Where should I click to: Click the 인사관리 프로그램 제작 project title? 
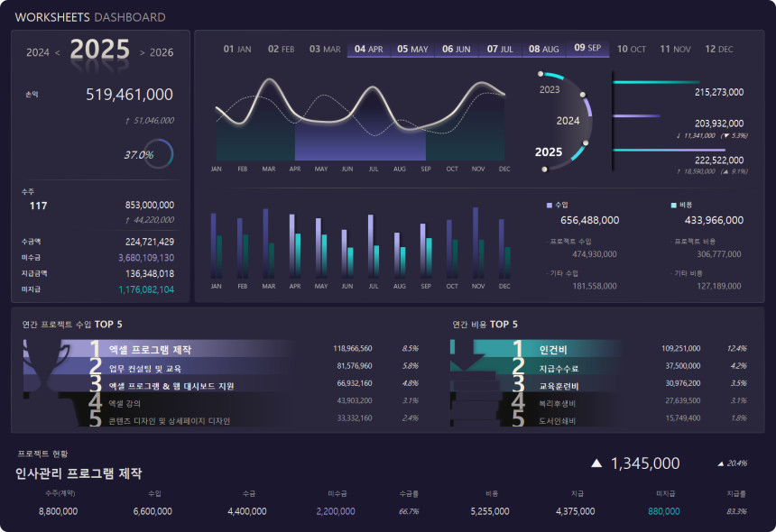coord(79,473)
